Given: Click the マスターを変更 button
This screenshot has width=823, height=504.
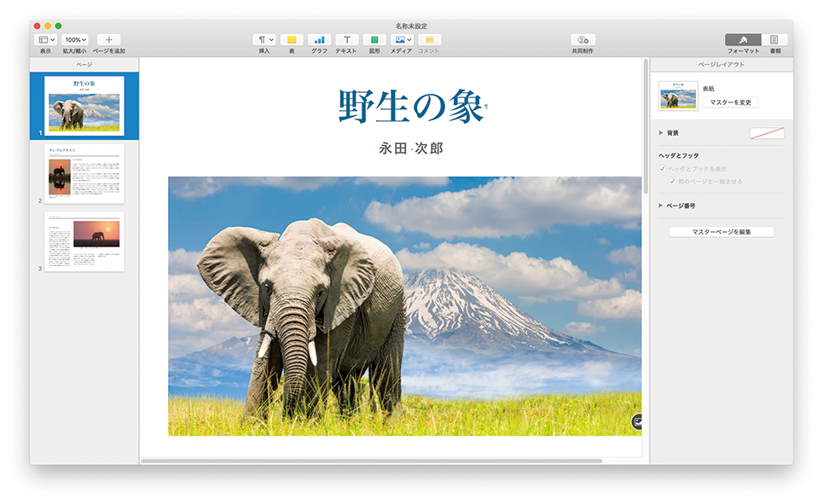Looking at the screenshot, I should [x=730, y=102].
